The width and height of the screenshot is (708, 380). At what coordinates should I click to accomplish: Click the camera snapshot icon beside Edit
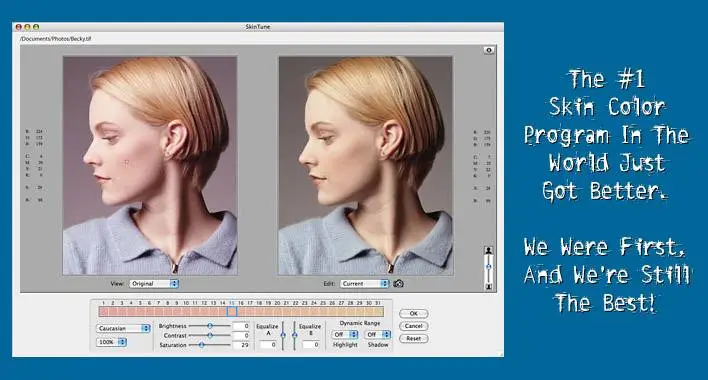(x=398, y=283)
